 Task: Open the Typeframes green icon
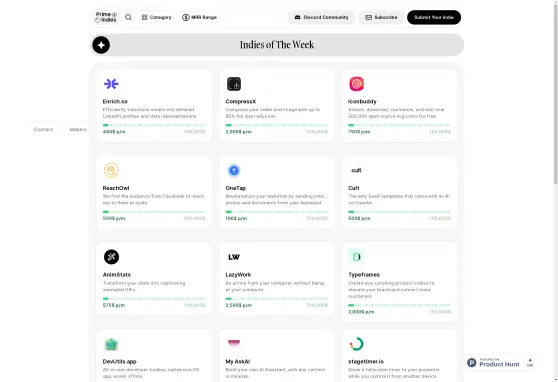pyautogui.click(x=357, y=257)
